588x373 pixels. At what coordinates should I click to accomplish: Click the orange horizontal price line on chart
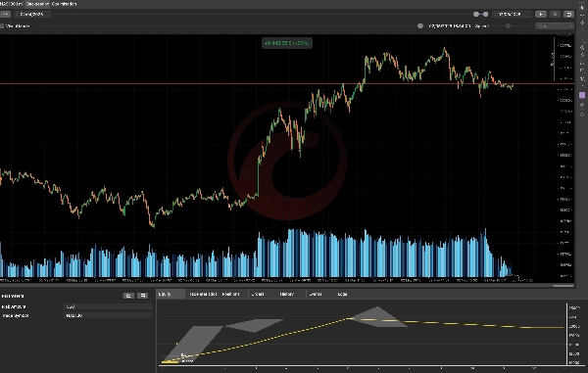[287, 83]
